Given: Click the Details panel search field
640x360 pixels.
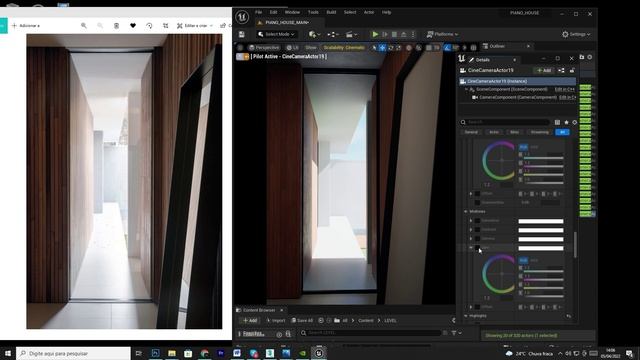Looking at the screenshot, I should click(x=504, y=122).
